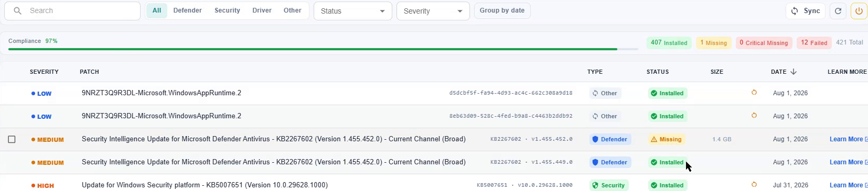Click Installed status on 8eb63d09 row
This screenshot has width=868, height=191.
668,116
